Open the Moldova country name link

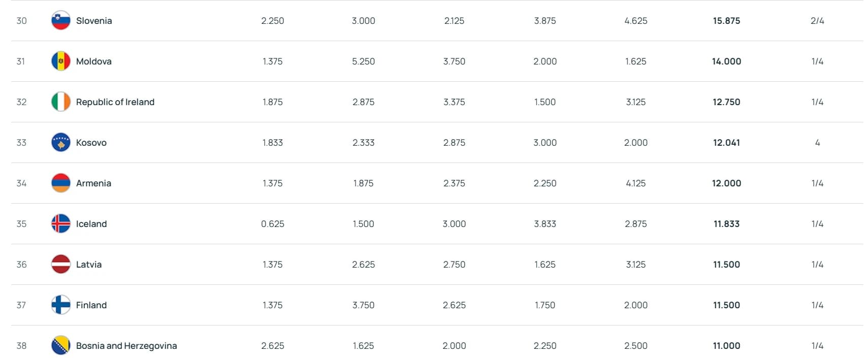point(94,61)
